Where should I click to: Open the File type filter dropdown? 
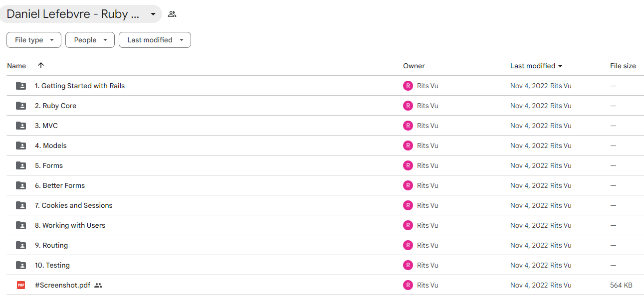click(34, 40)
